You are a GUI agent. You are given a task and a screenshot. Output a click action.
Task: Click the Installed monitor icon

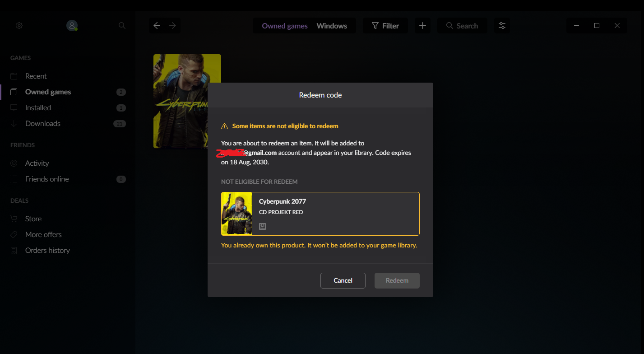click(14, 107)
